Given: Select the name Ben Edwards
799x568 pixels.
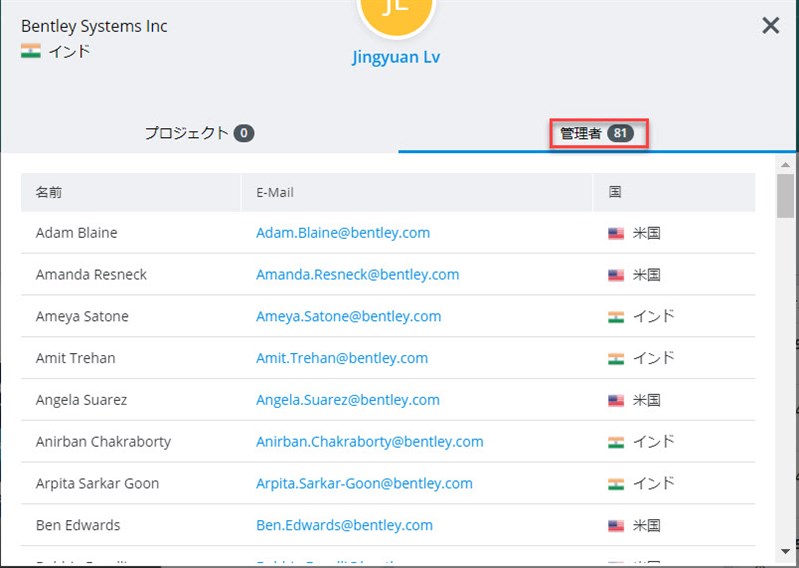Looking at the screenshot, I should tap(78, 525).
